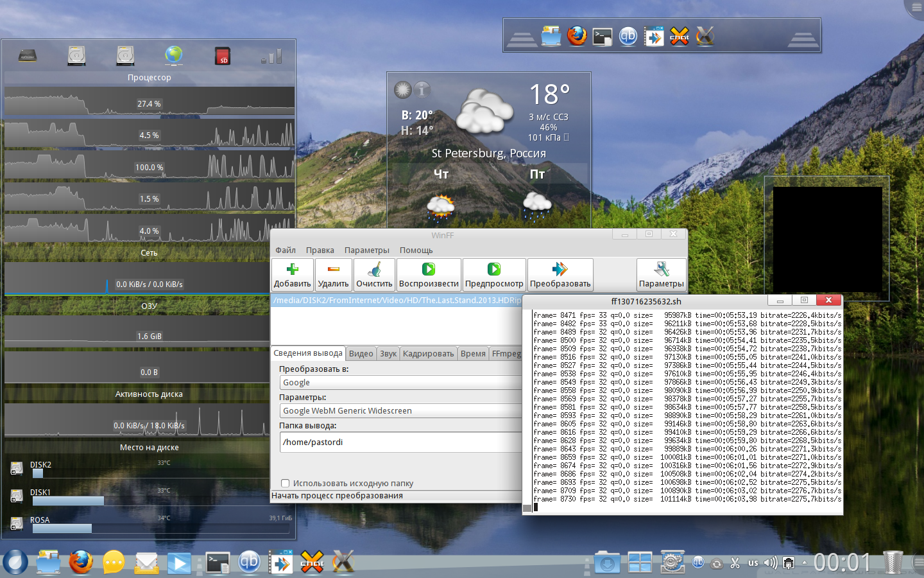Click the speaker volume icon in tray
This screenshot has width=924, height=578.
point(770,563)
